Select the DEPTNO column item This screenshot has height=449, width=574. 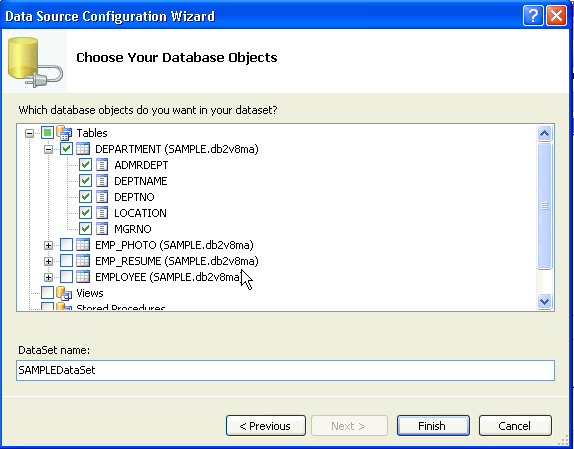134,197
